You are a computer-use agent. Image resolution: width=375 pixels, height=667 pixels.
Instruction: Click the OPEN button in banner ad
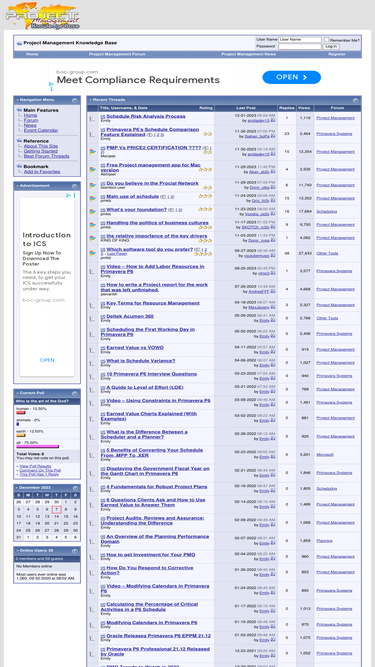pyautogui.click(x=292, y=77)
